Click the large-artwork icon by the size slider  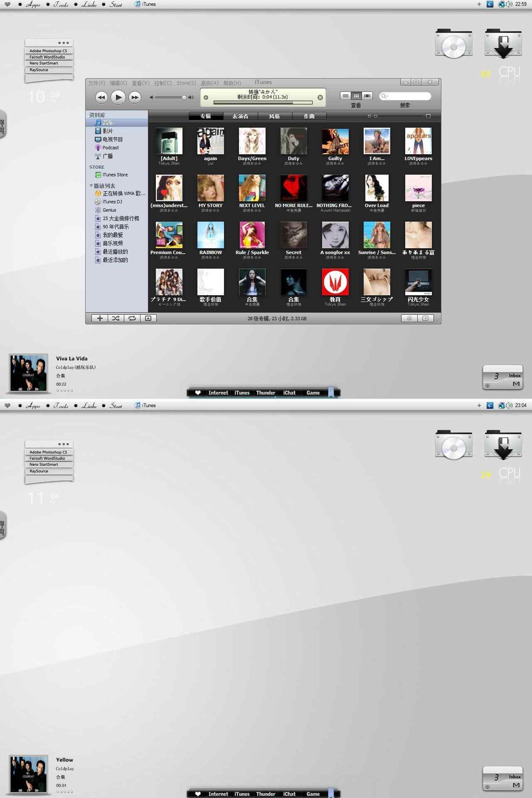coord(428,116)
